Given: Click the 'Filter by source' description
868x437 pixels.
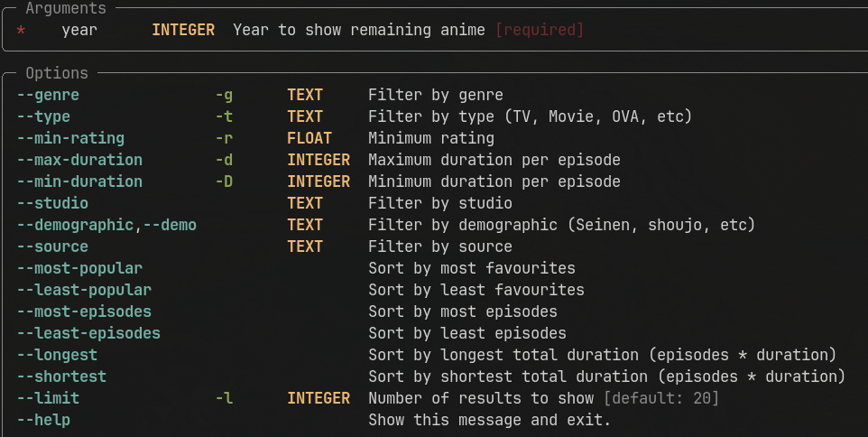Looking at the screenshot, I should click(440, 246).
